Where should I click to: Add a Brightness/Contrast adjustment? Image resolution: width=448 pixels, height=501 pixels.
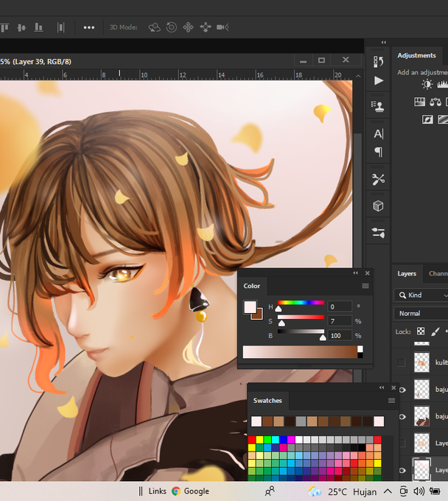point(427,84)
